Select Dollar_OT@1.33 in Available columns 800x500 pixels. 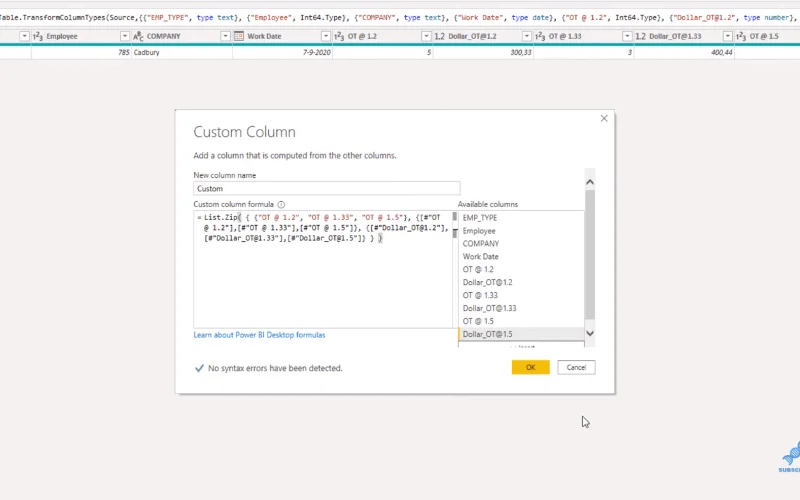521,308
